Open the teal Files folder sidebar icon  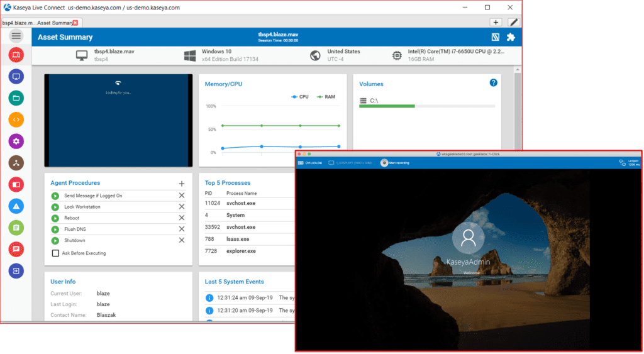(x=16, y=97)
